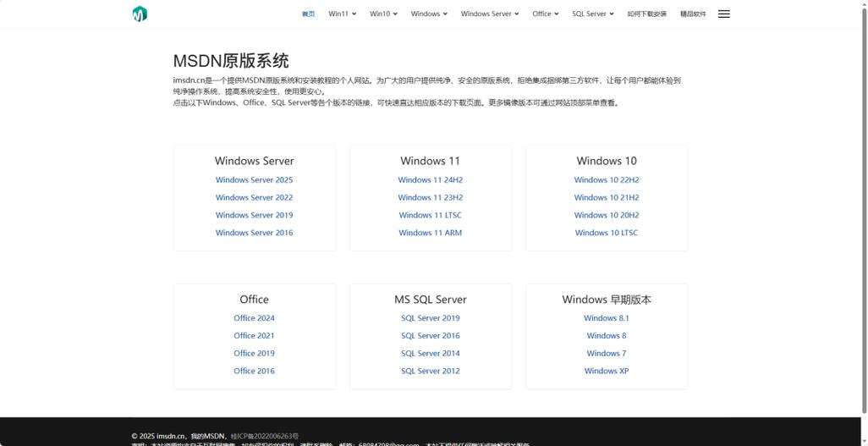
Task: Open Windows 8.1 link
Action: (x=606, y=318)
